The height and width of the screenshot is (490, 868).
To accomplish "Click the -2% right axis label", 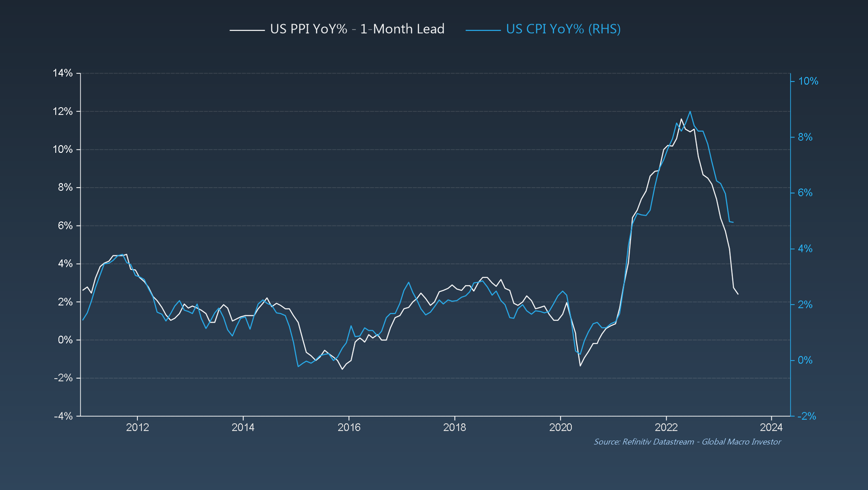I will pos(806,416).
